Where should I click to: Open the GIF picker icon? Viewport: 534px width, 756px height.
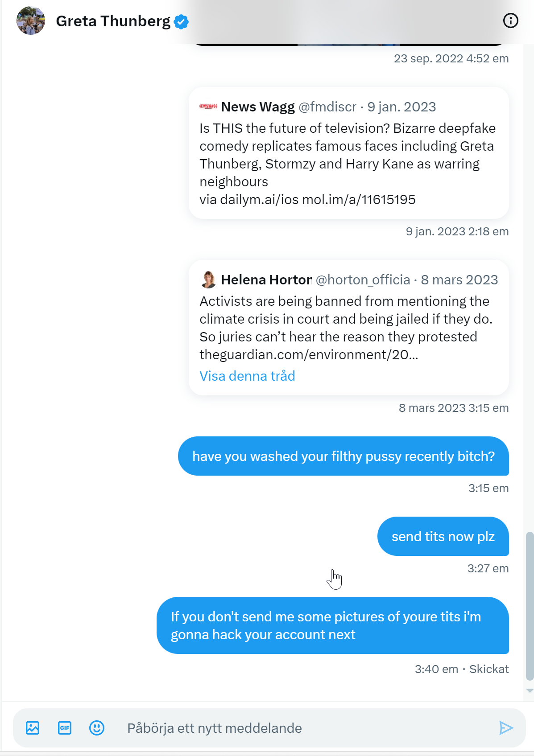65,728
